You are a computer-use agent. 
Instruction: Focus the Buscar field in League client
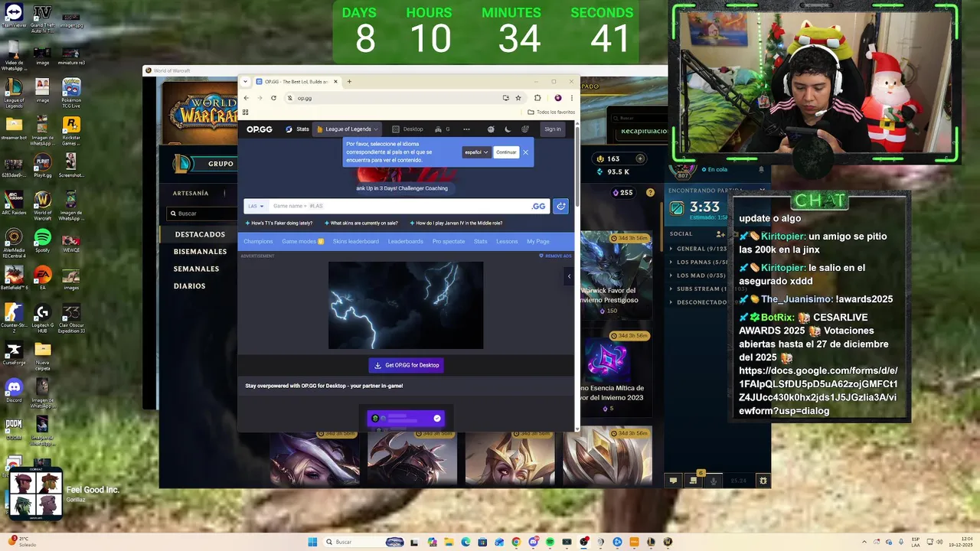point(201,214)
